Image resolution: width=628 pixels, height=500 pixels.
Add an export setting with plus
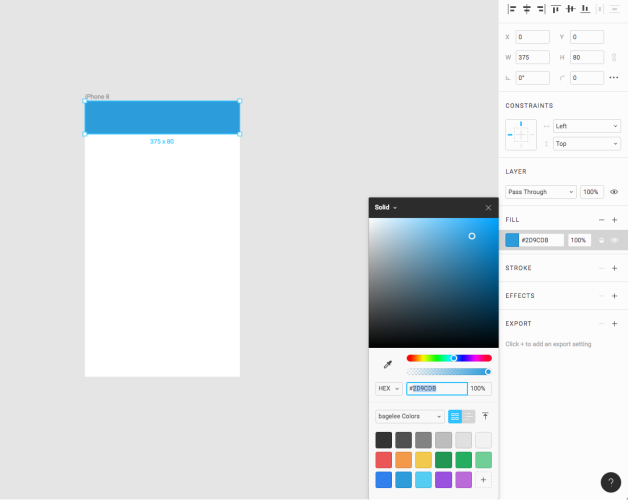point(614,324)
